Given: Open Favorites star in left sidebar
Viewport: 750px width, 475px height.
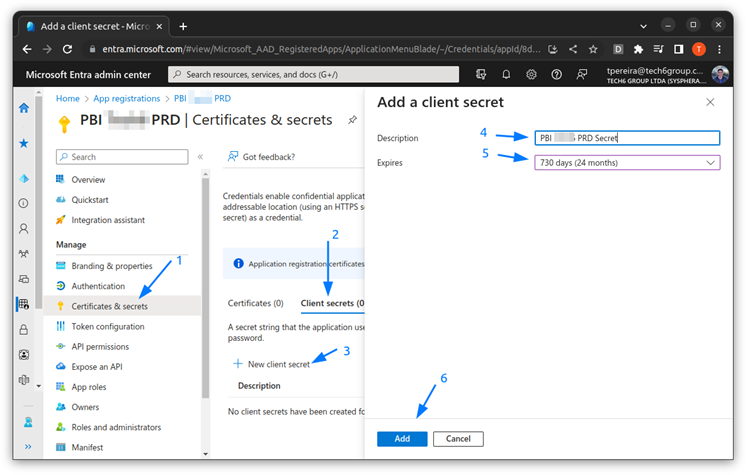Looking at the screenshot, I should pos(24,143).
